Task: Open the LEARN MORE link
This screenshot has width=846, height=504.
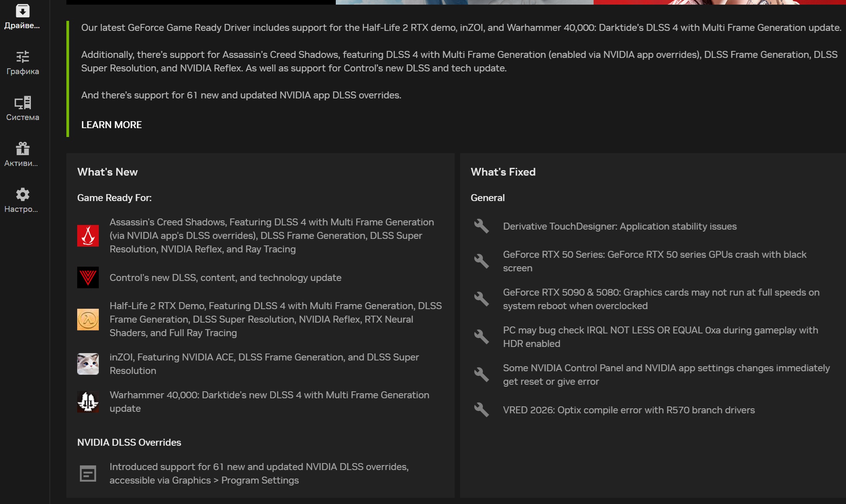Action: 112,125
